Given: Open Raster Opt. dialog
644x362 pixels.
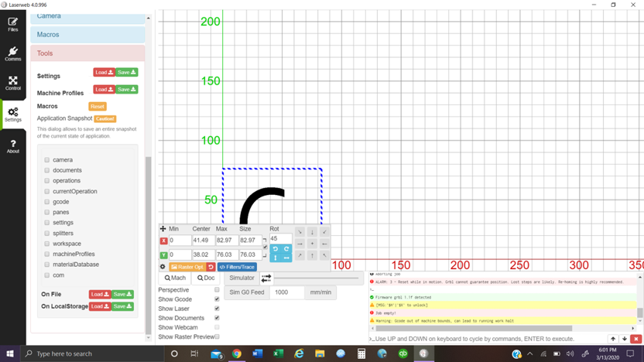Looking at the screenshot, I should tap(187, 267).
